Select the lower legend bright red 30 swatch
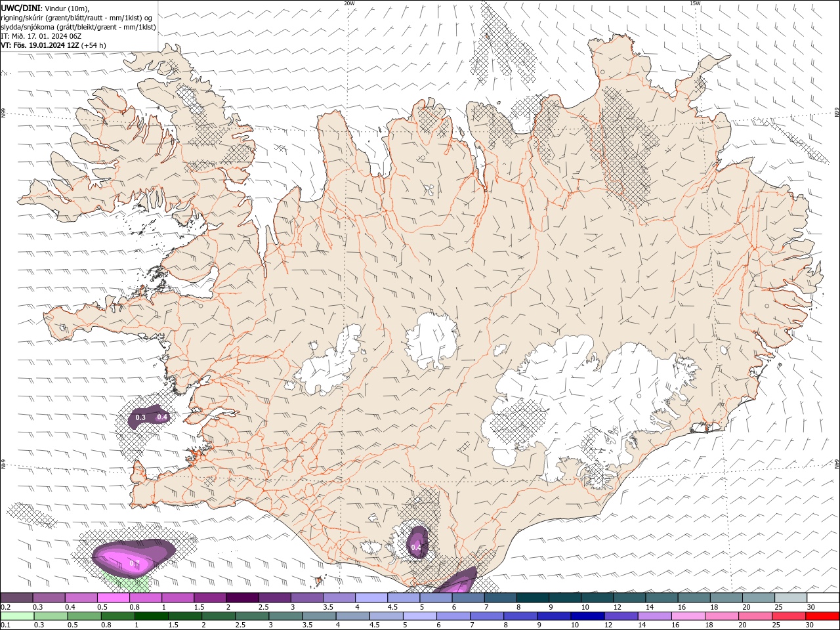840x630 pixels. coord(822,616)
